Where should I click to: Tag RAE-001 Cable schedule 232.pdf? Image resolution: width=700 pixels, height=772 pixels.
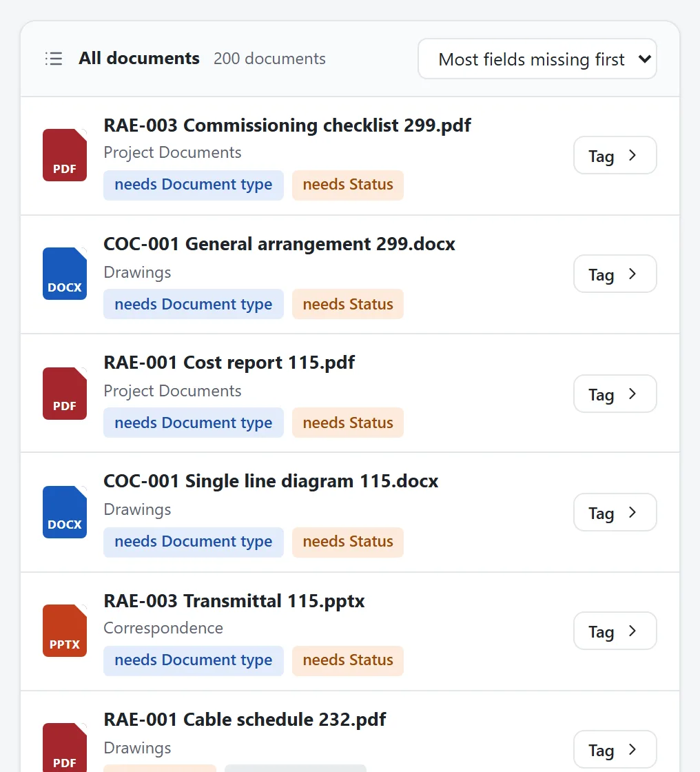[x=615, y=749]
